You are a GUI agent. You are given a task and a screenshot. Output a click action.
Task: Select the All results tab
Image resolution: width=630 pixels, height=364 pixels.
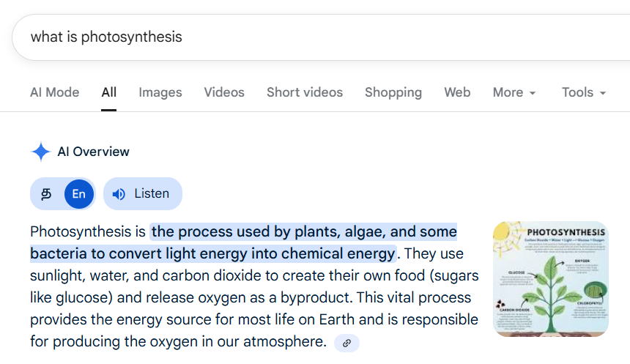pyautogui.click(x=109, y=92)
